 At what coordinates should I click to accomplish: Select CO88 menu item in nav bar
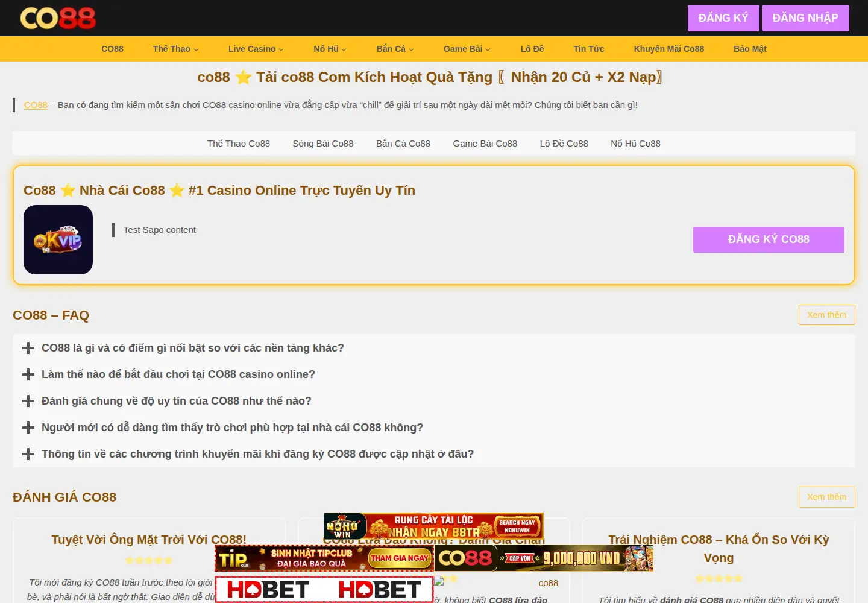[x=112, y=49]
